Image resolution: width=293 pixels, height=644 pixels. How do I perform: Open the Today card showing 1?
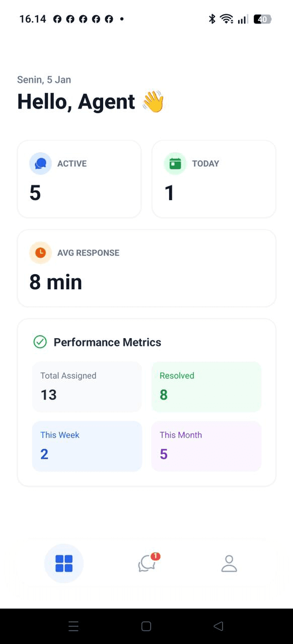point(213,179)
